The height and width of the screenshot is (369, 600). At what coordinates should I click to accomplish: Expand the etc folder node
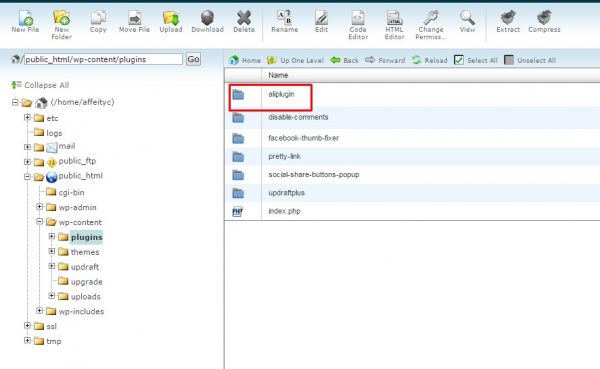pos(27,117)
